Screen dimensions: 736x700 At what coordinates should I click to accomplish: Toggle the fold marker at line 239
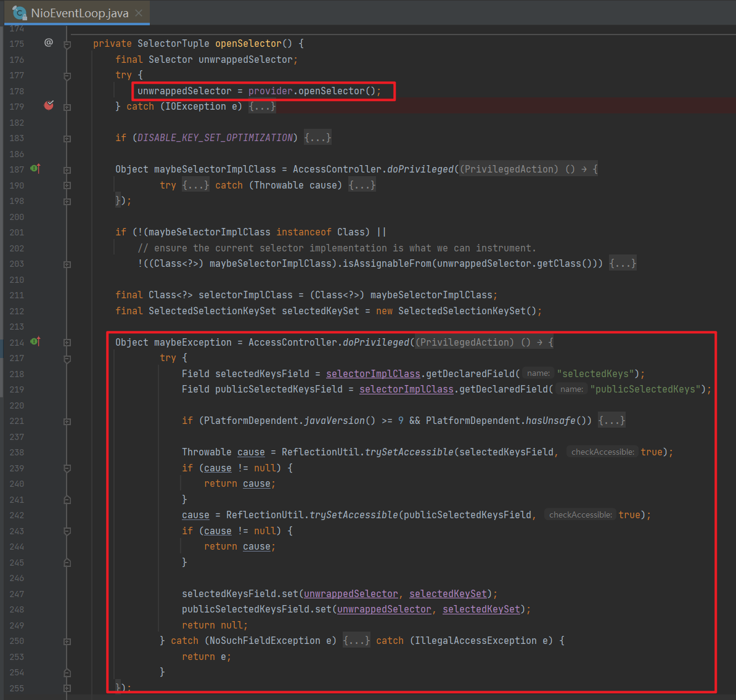point(67,468)
